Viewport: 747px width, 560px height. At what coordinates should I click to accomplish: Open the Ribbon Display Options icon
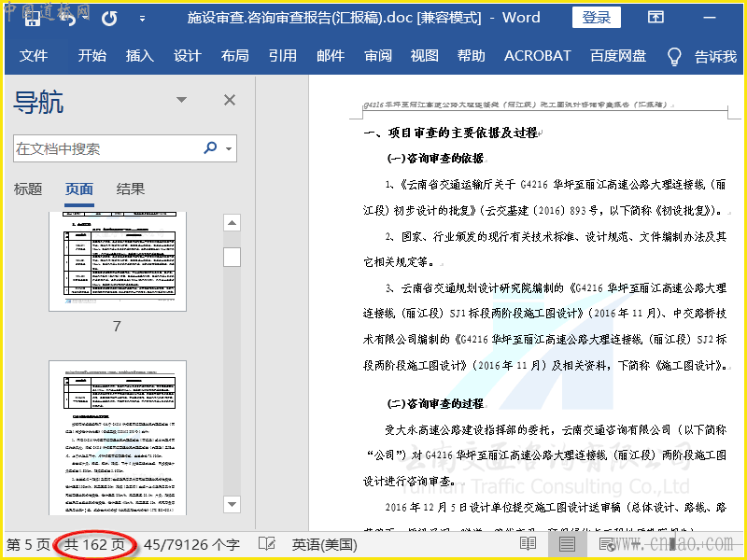pyautogui.click(x=655, y=18)
